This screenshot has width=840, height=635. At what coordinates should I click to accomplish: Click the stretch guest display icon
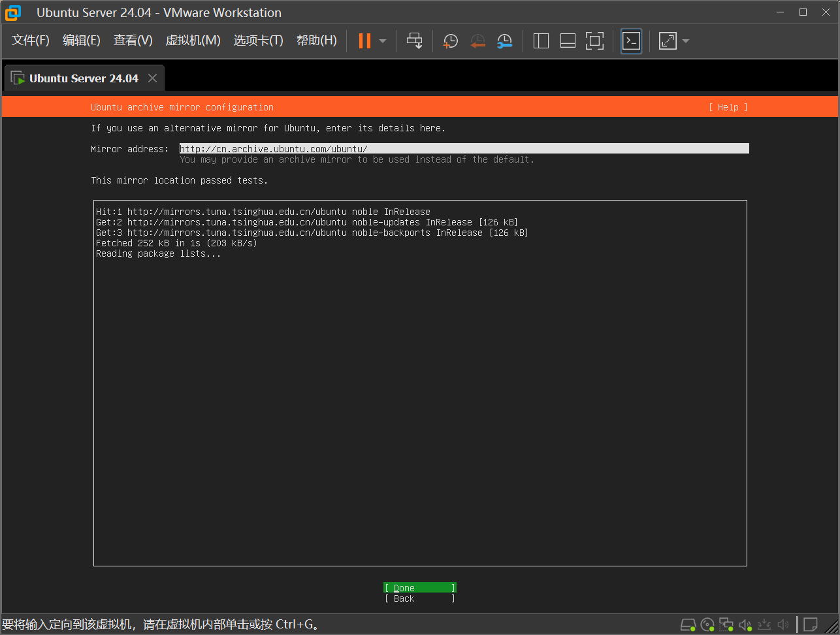[x=668, y=41]
